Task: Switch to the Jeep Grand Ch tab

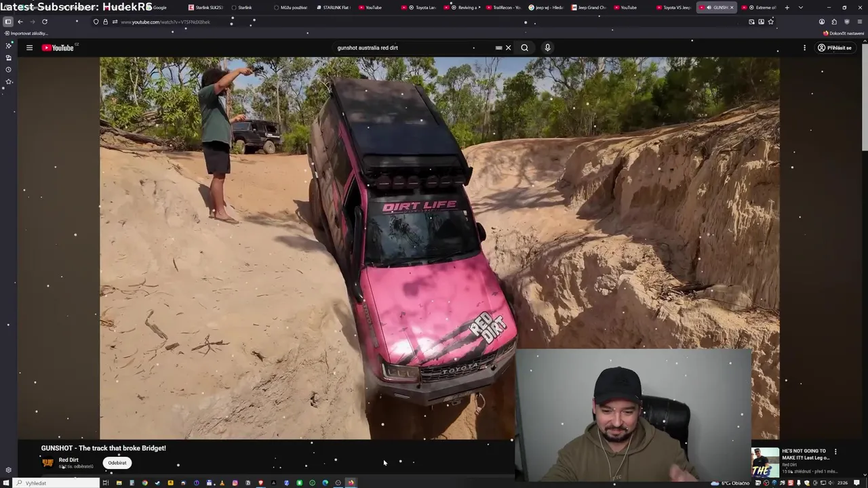Action: (x=588, y=7)
